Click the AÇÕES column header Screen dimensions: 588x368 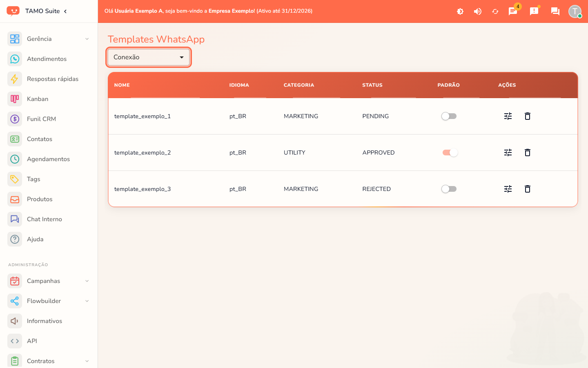point(507,85)
